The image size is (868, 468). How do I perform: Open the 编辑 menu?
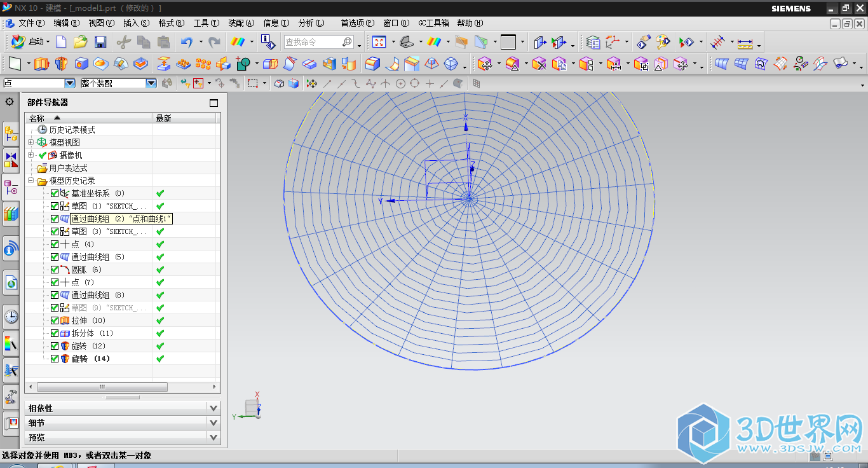point(66,23)
